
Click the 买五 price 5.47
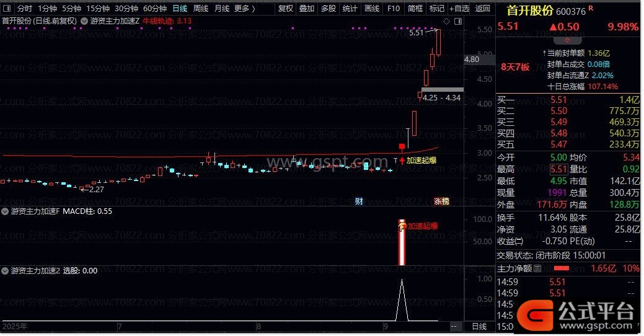click(558, 144)
